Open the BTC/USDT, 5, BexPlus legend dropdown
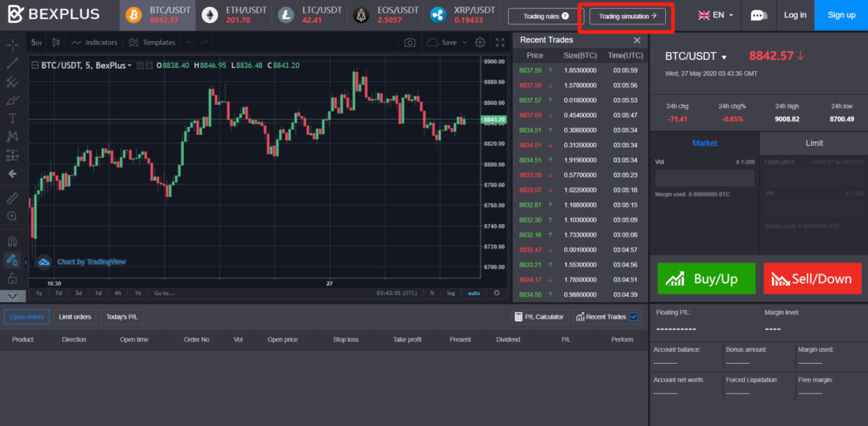 pos(129,65)
